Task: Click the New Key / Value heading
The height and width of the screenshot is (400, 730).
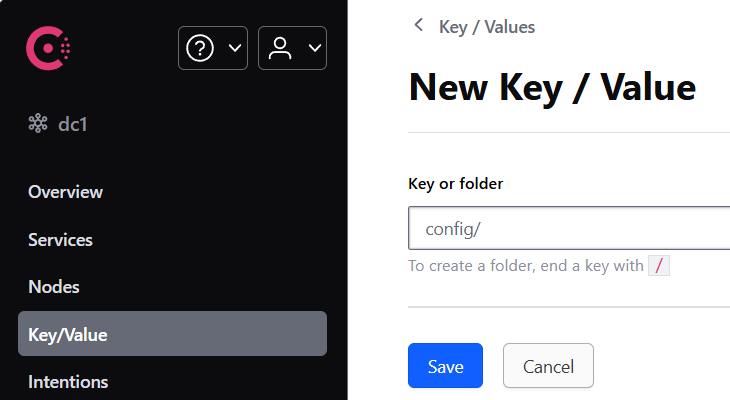Action: pos(552,88)
